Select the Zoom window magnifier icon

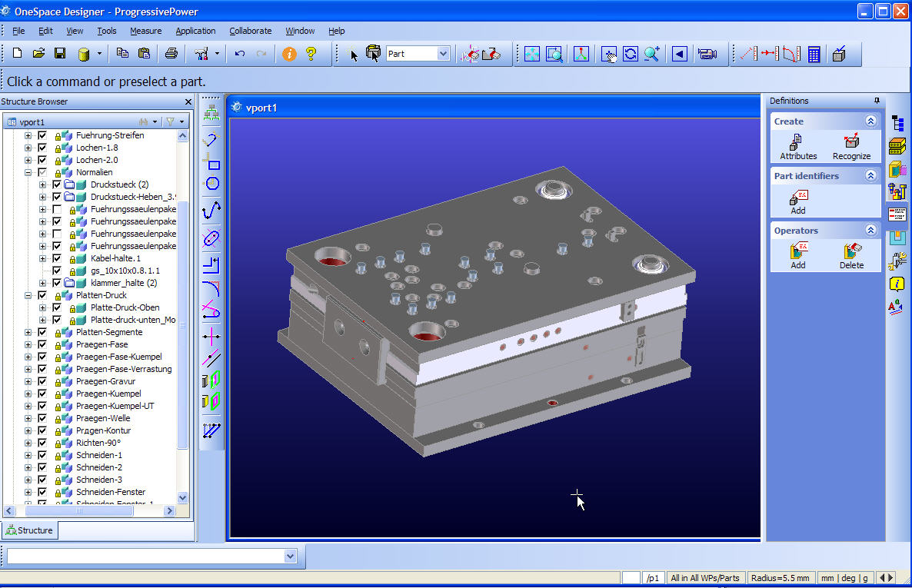(554, 54)
